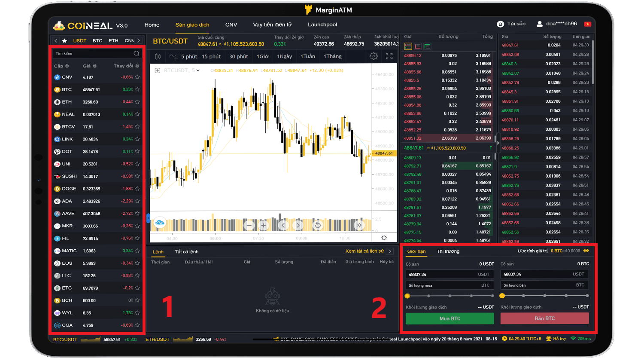Zoom in the chart with plus button
Image resolution: width=644 pixels, height=358 pixels.
coord(264,225)
